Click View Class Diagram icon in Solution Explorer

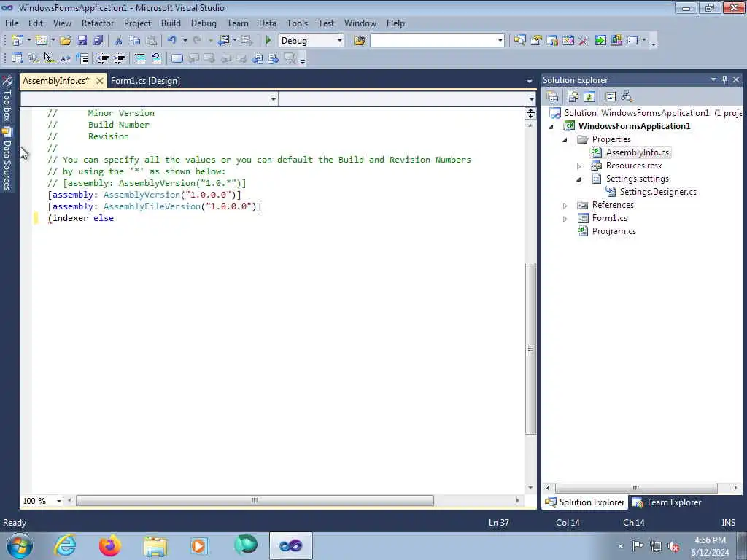click(627, 97)
